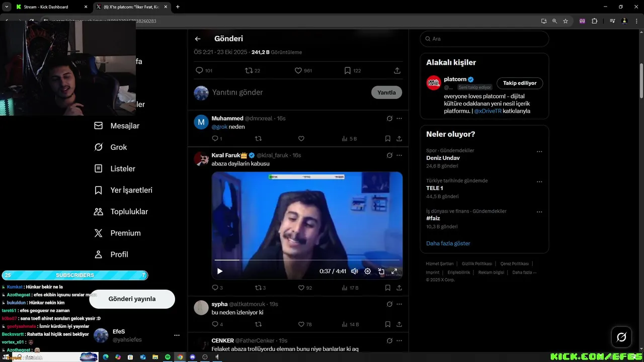
Task: Like Muhammed's comment
Action: click(301, 139)
